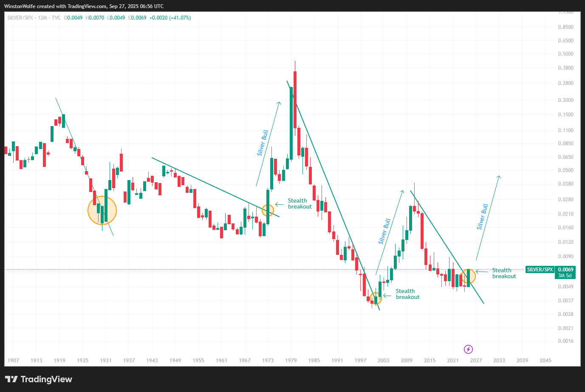The image size is (585, 392).
Task: Click the 0.1100 price axis label
Action: tap(565, 130)
